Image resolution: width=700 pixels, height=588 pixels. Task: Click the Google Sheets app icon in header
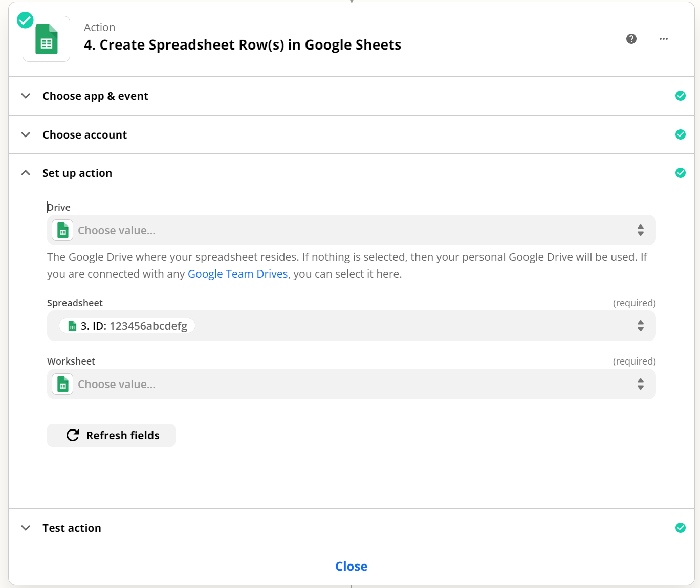46,39
